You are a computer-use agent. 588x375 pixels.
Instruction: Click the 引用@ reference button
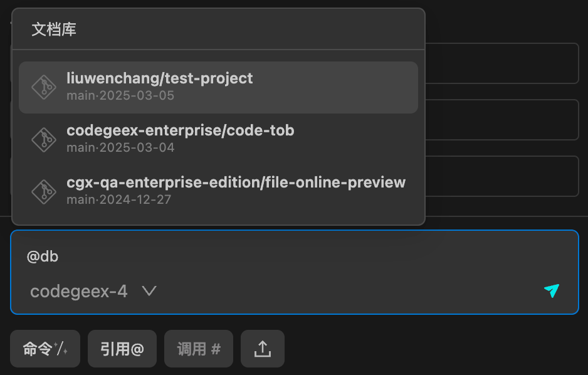pyautogui.click(x=122, y=349)
